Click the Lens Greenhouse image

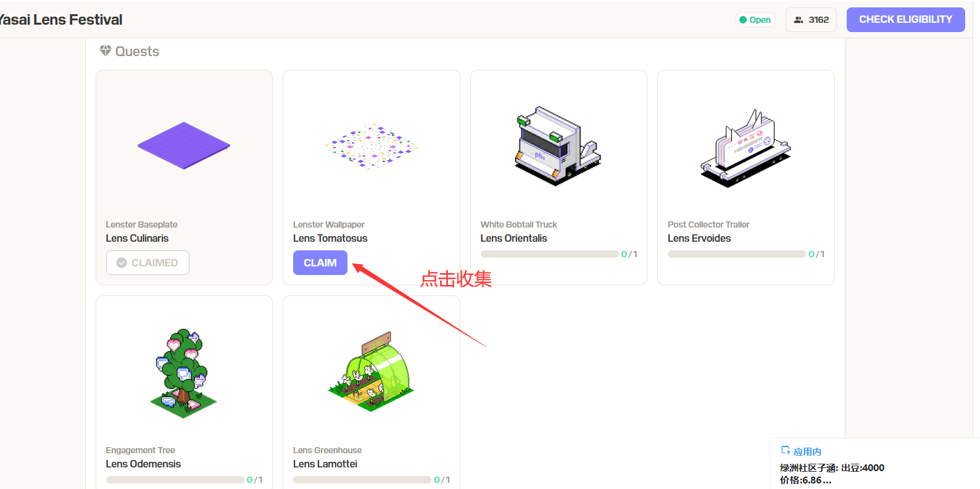(371, 372)
